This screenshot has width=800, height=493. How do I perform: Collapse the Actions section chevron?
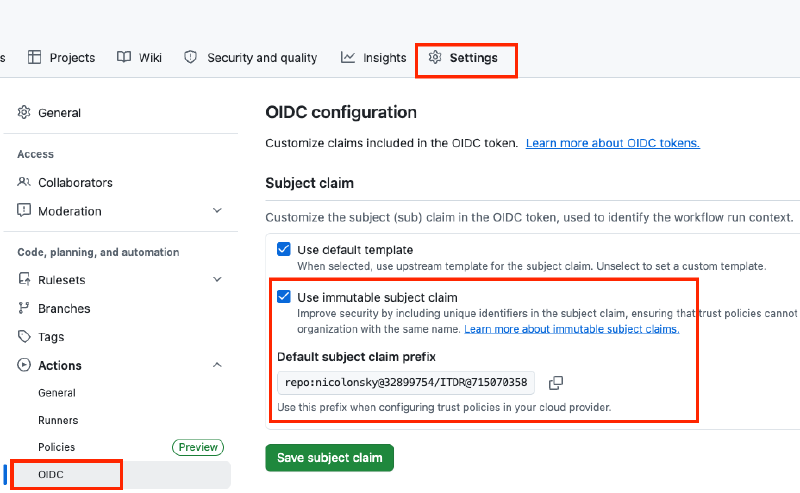(217, 365)
